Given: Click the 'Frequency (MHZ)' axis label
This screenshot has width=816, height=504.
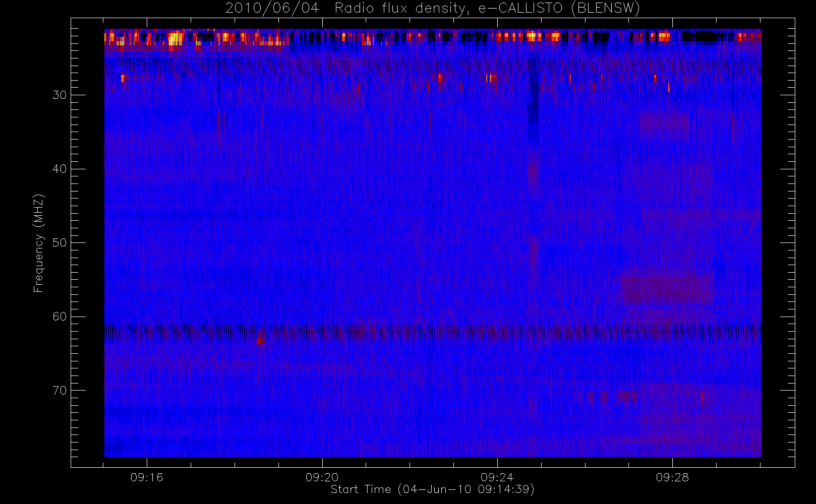Looking at the screenshot, I should point(39,243).
